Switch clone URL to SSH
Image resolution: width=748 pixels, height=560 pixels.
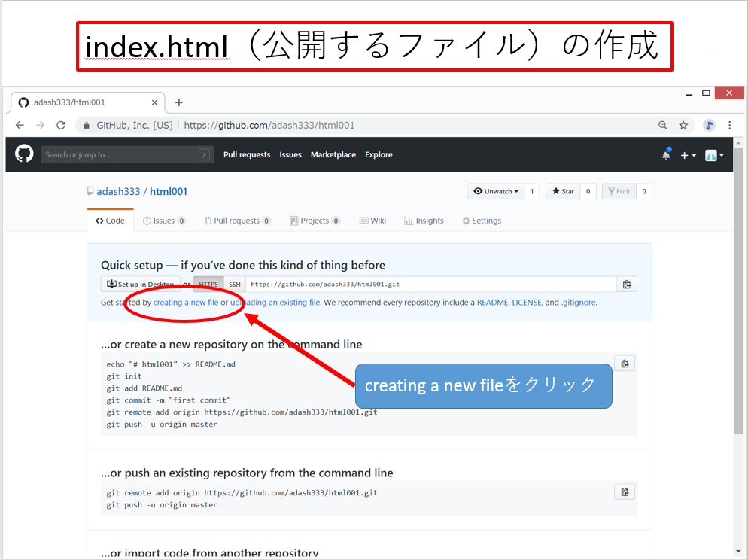coord(235,285)
